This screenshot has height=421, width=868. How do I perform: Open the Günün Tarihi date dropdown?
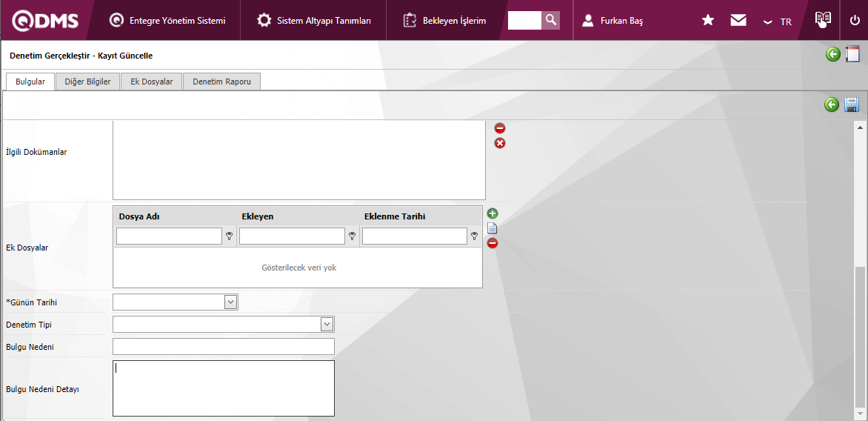click(x=231, y=302)
